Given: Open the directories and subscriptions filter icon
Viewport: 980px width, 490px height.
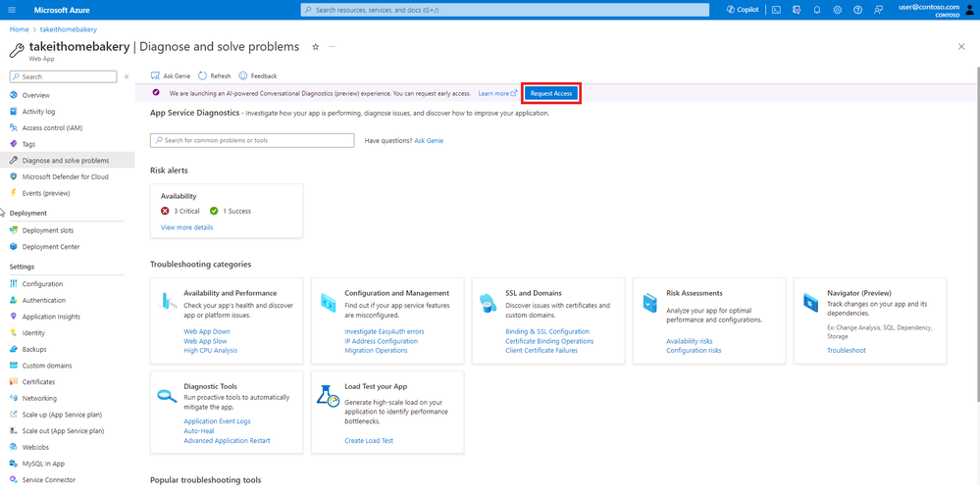Looking at the screenshot, I should [797, 10].
